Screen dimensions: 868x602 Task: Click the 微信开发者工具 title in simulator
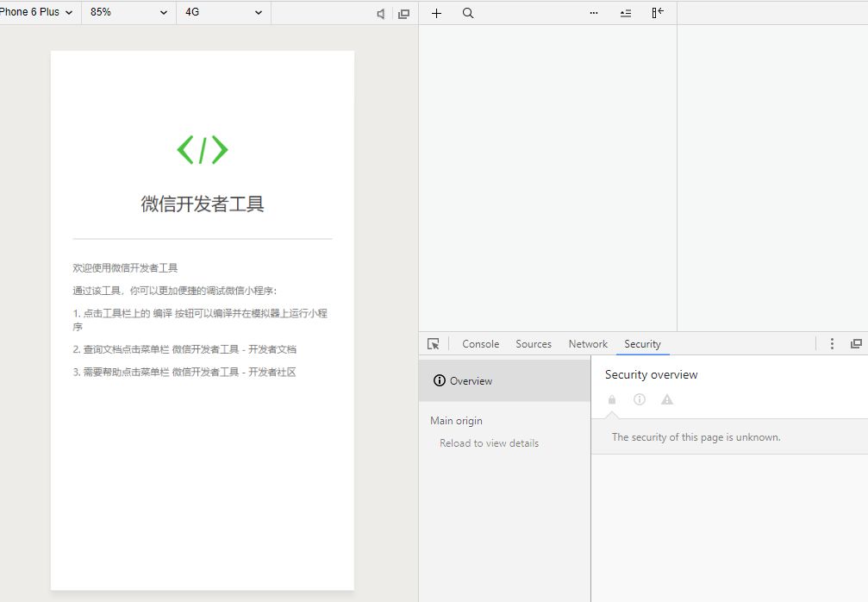[x=202, y=204]
